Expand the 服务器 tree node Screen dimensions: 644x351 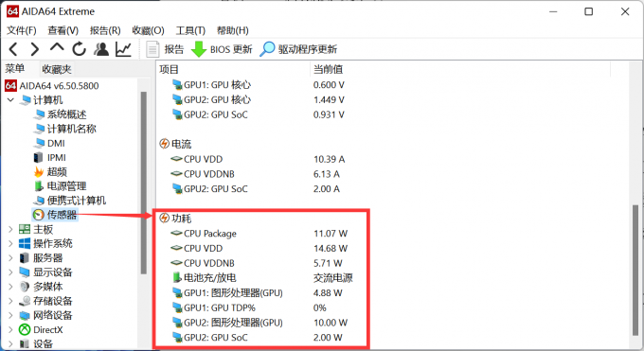pos(10,258)
